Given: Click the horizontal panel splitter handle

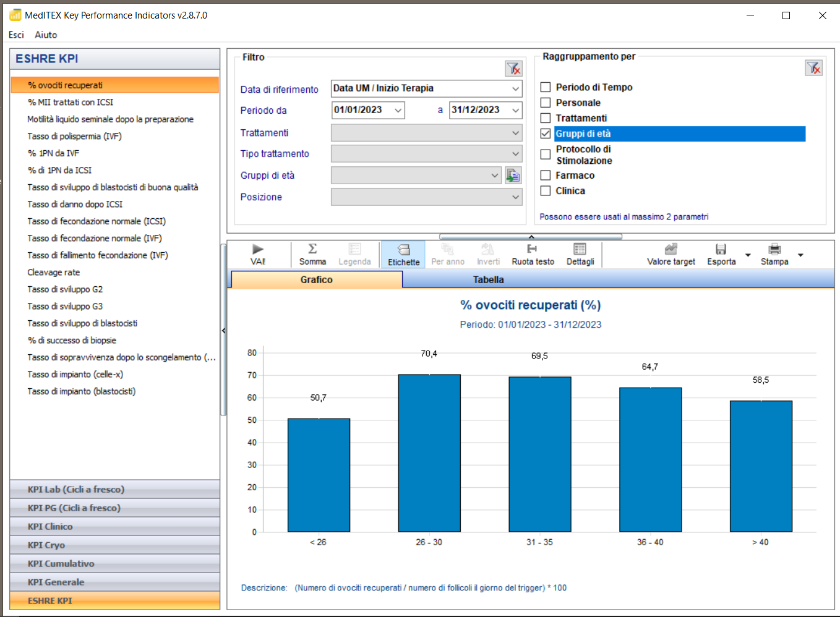Looking at the screenshot, I should (531, 237).
